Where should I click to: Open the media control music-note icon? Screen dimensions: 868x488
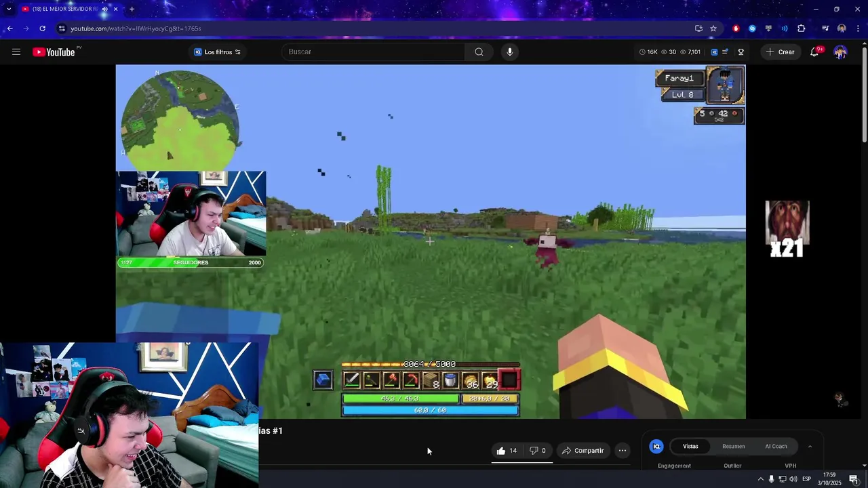825,28
